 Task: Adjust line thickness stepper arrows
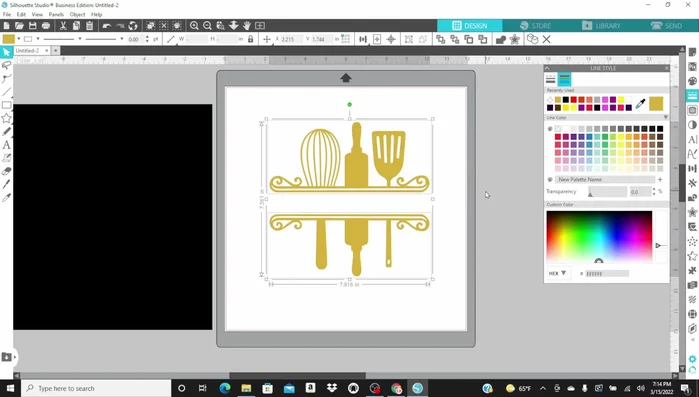pos(148,39)
